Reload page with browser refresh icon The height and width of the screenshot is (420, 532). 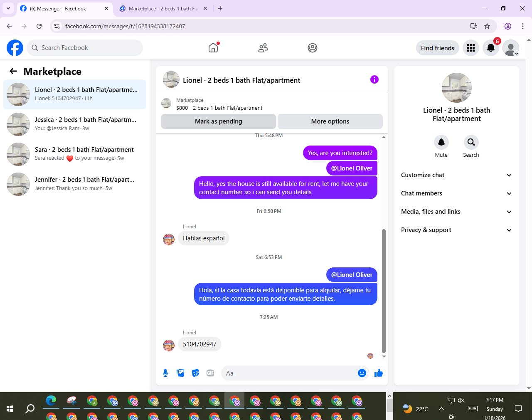pos(39,26)
